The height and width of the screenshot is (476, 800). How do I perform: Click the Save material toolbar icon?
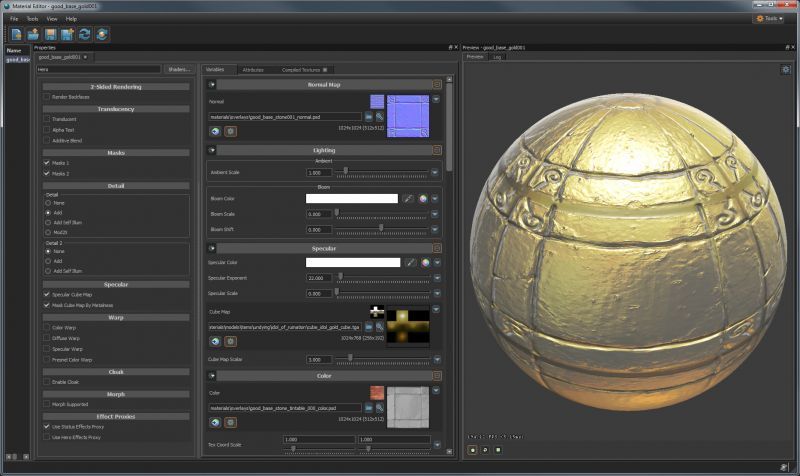click(x=50, y=34)
